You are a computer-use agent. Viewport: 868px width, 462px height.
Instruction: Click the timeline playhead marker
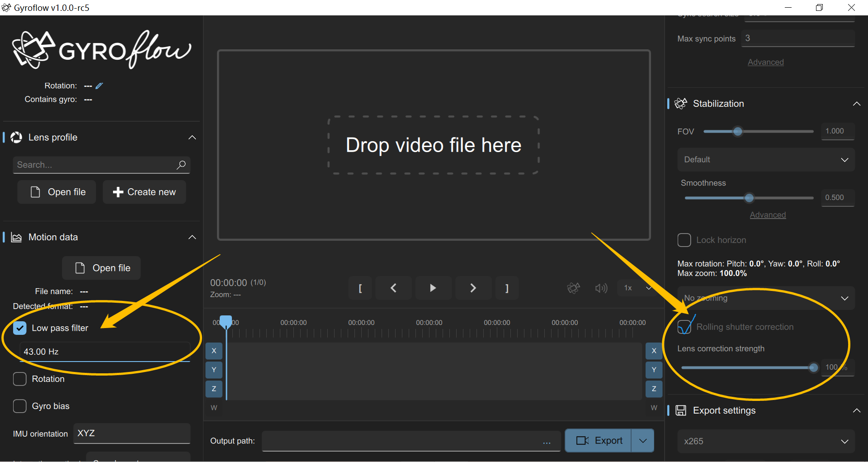click(226, 322)
